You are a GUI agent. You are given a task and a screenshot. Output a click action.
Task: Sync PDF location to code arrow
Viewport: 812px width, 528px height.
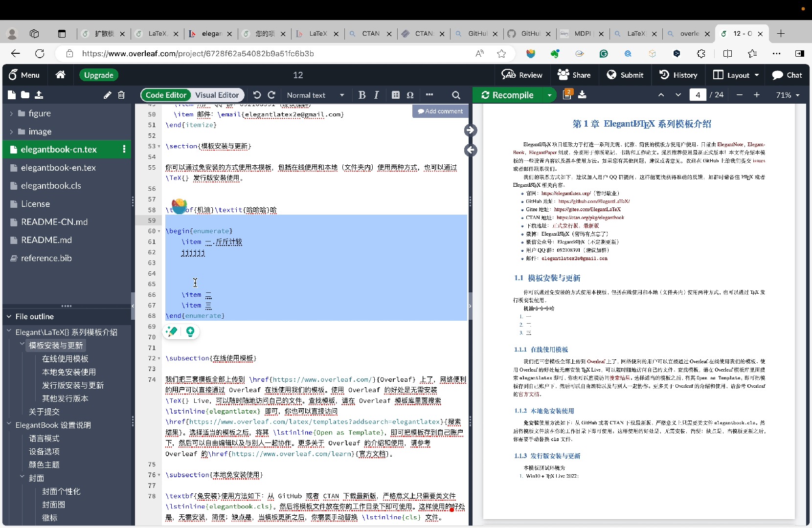point(471,150)
